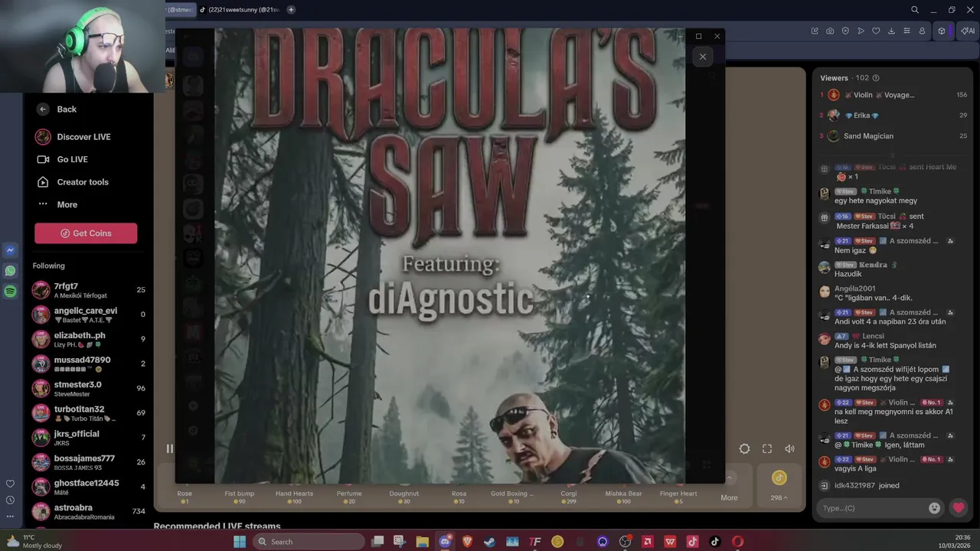Focus the chat Type input field
The width and height of the screenshot is (980, 551).
tap(871, 508)
